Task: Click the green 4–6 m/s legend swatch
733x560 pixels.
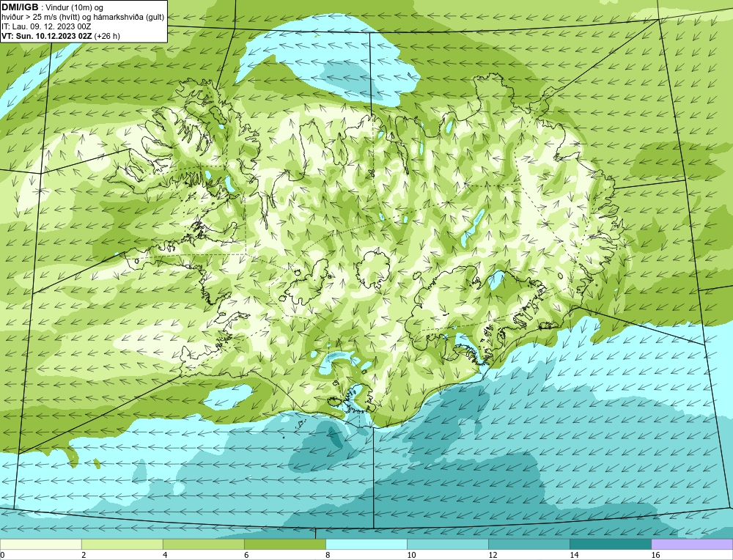Action: pos(203,544)
